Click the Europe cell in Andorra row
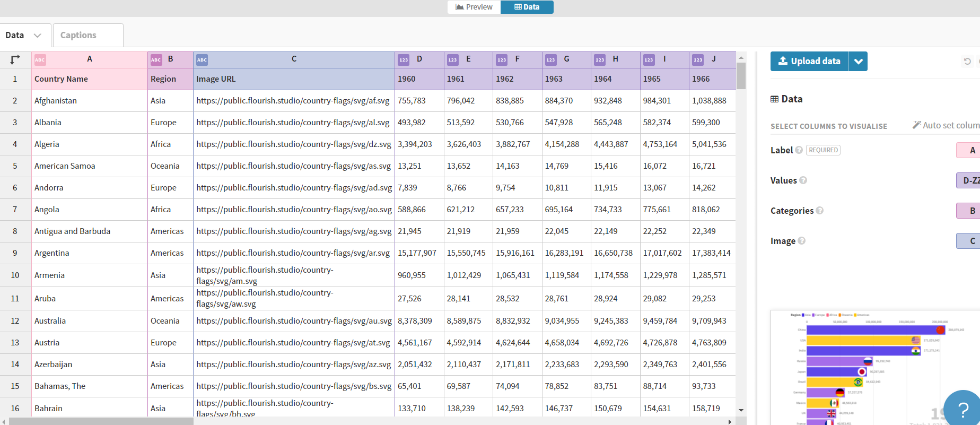Screen dimensions: 980x425 (170, 188)
